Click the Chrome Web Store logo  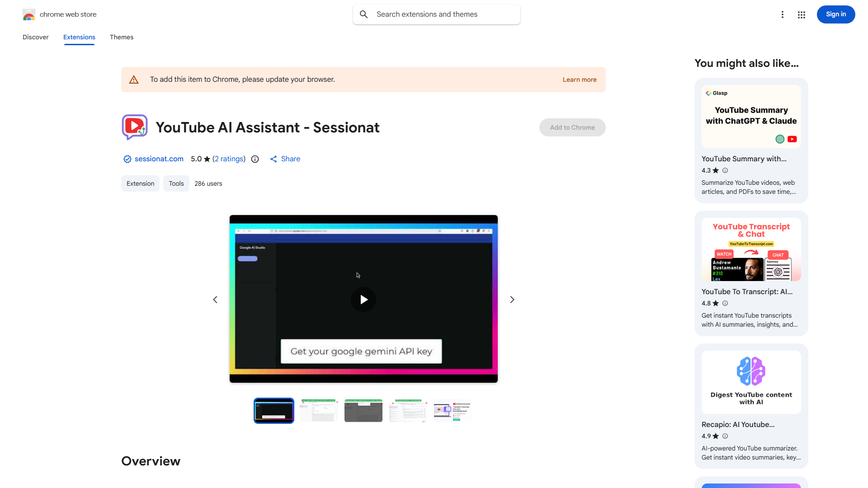(x=29, y=14)
